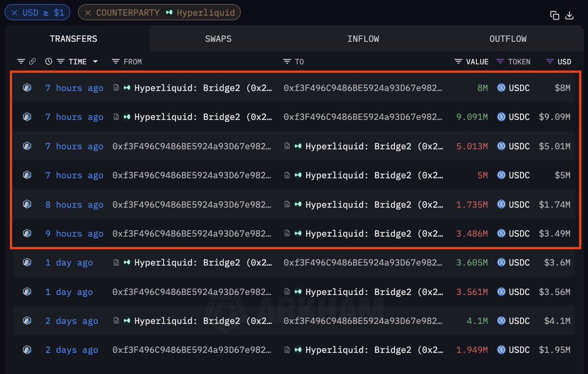Click the Hyperliquid logo in the 9.091M row
Screen dimensions: 588x374
pyautogui.click(x=127, y=117)
